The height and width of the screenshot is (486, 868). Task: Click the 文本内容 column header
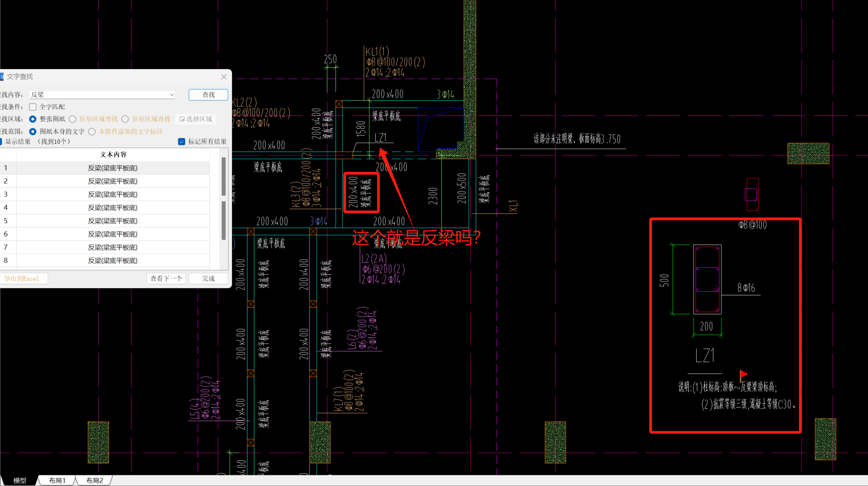(x=113, y=154)
